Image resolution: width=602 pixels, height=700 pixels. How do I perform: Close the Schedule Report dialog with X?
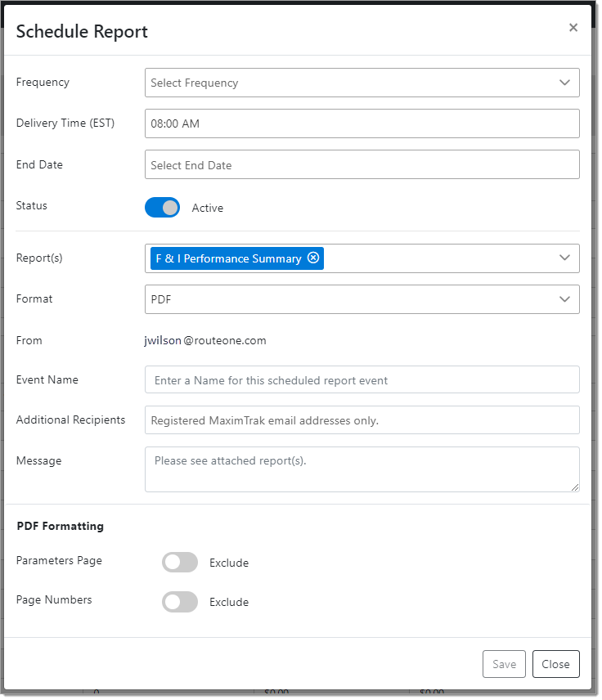point(573,28)
